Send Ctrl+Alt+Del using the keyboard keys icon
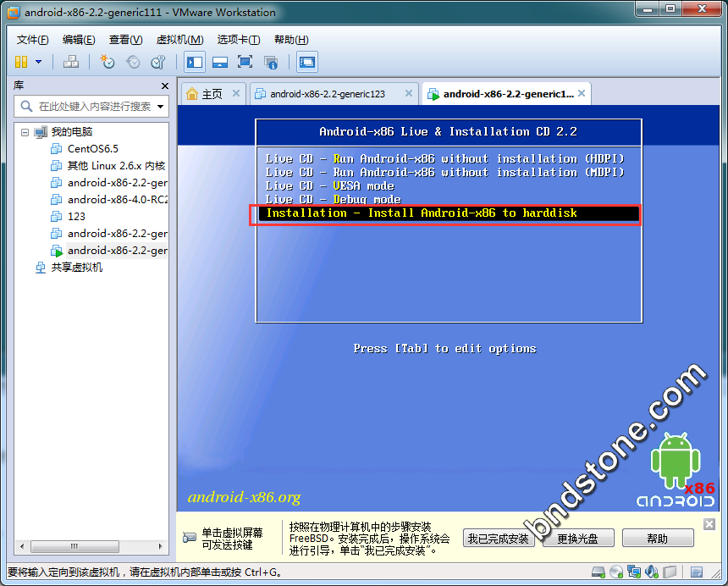 point(70,62)
